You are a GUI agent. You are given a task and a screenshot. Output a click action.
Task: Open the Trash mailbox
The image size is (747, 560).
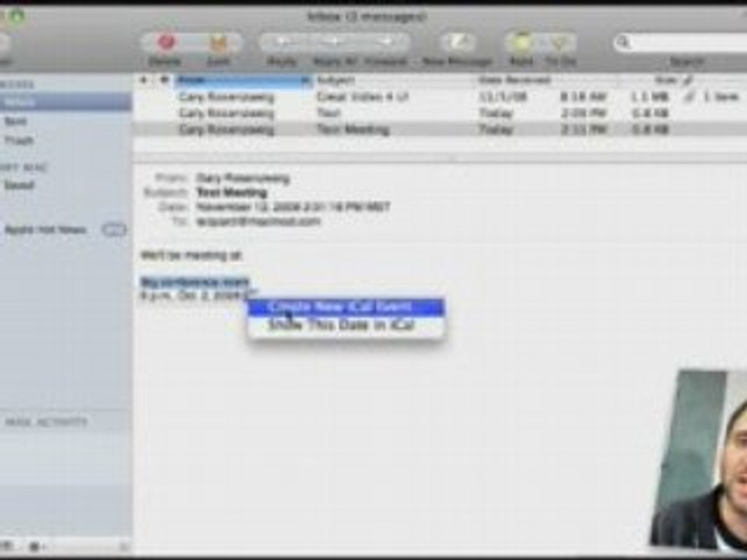pyautogui.click(x=19, y=141)
